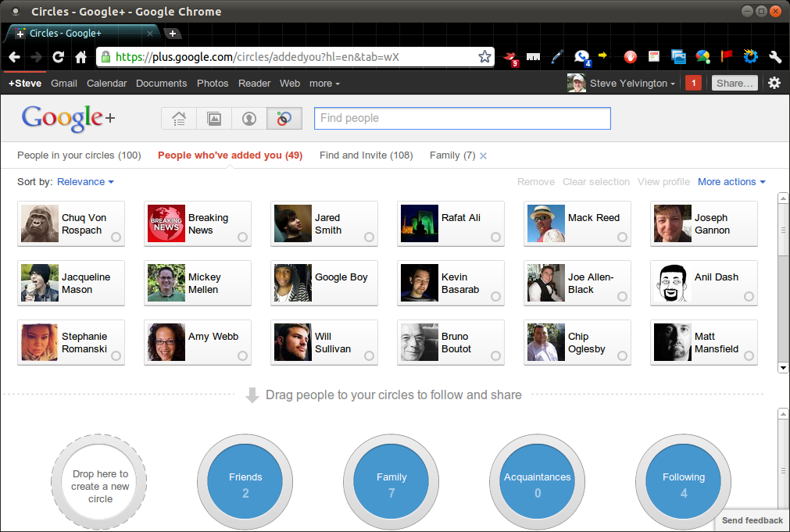Viewport: 790px width, 532px height.
Task: Go to Google+ Home stream icon
Action: click(179, 119)
